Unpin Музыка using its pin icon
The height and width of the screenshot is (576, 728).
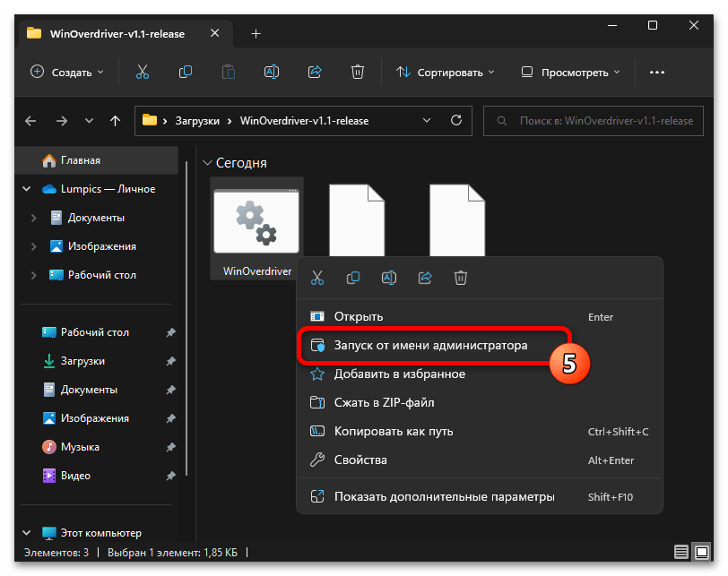(x=171, y=447)
